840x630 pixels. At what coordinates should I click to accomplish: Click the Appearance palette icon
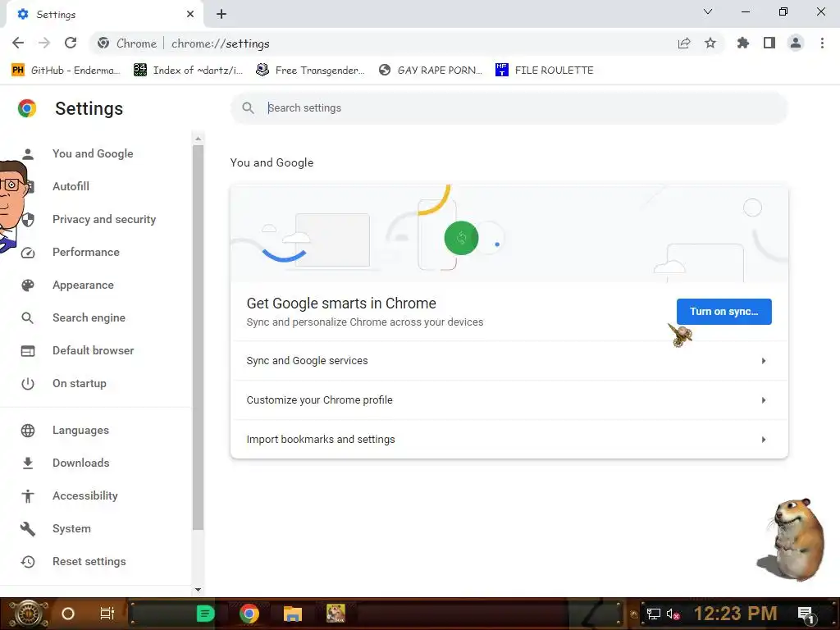tap(28, 285)
